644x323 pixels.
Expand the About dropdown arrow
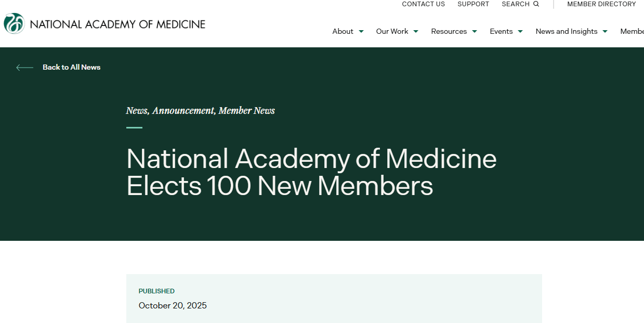coord(361,32)
